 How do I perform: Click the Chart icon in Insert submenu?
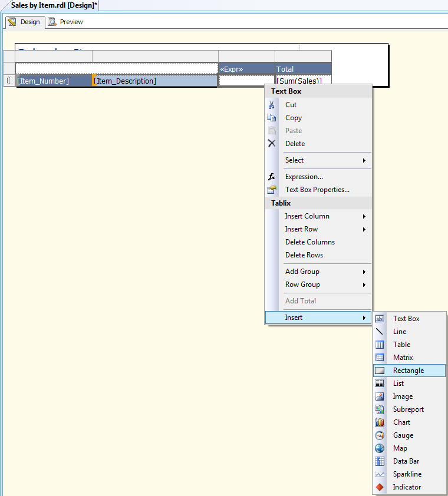click(x=380, y=422)
